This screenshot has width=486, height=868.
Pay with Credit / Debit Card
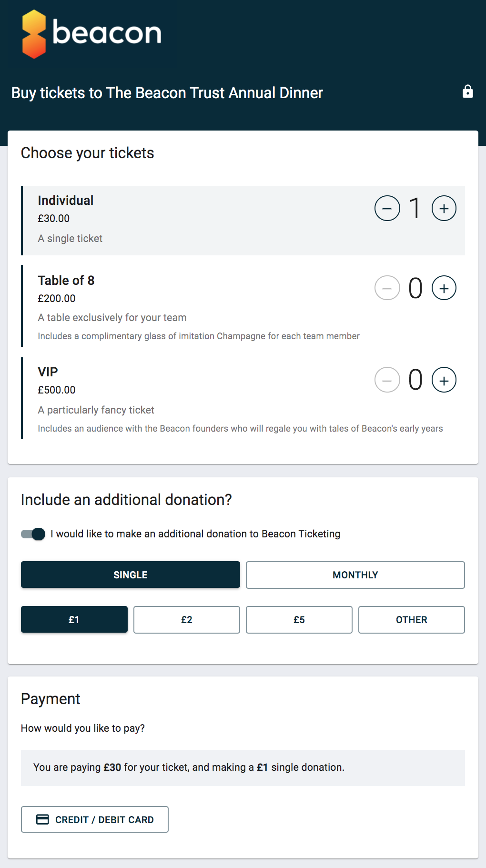coord(94,819)
